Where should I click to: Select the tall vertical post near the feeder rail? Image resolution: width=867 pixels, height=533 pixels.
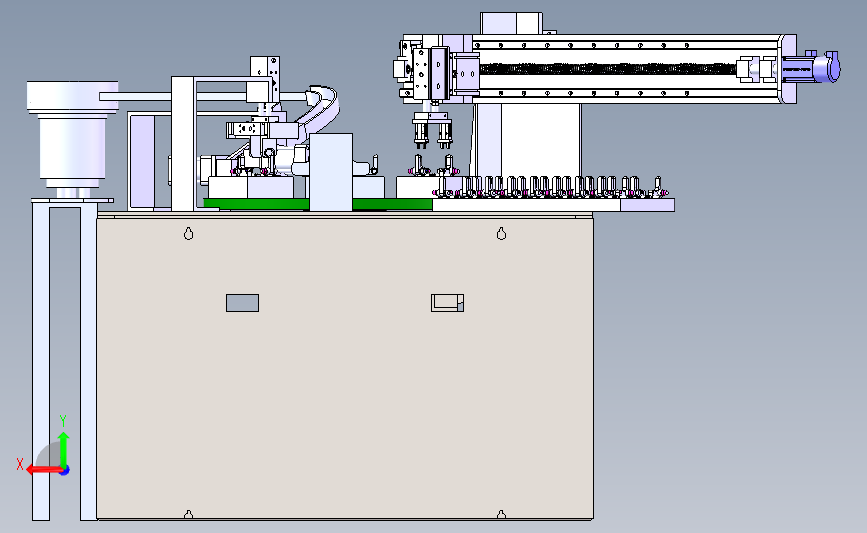183,144
